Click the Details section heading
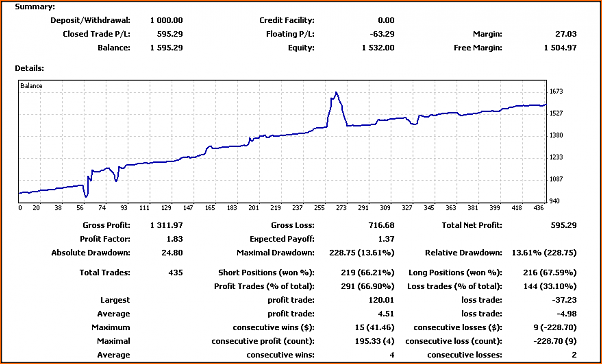 coord(30,68)
